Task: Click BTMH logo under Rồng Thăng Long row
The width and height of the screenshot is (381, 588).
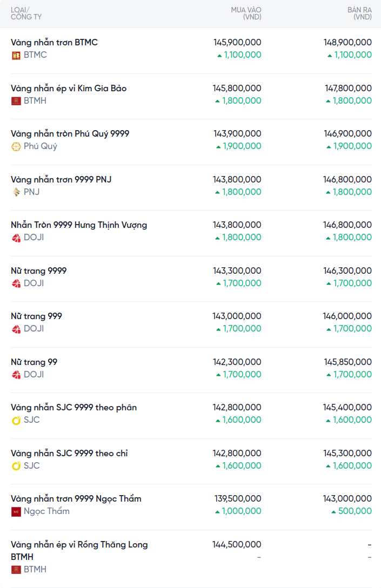Action: click(x=16, y=570)
